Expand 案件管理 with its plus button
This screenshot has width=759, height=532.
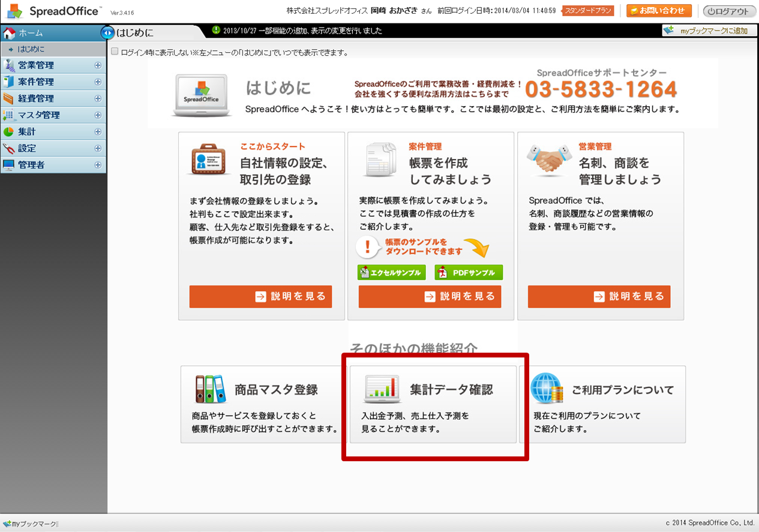click(x=98, y=82)
